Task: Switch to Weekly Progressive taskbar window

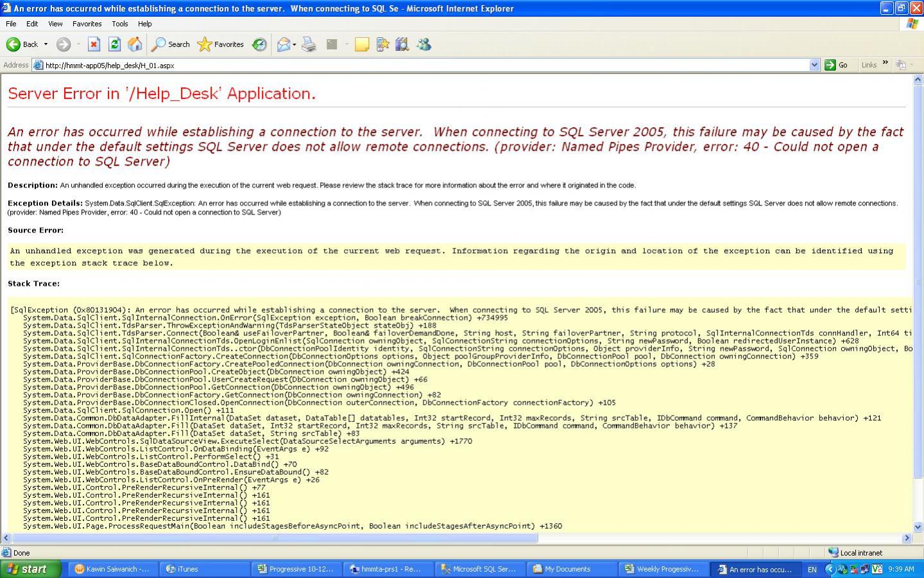Action: tap(663, 569)
